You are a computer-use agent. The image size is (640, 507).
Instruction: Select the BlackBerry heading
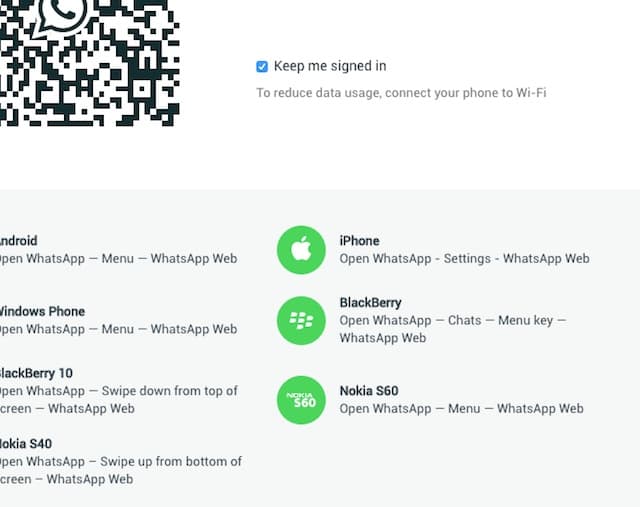coord(370,302)
